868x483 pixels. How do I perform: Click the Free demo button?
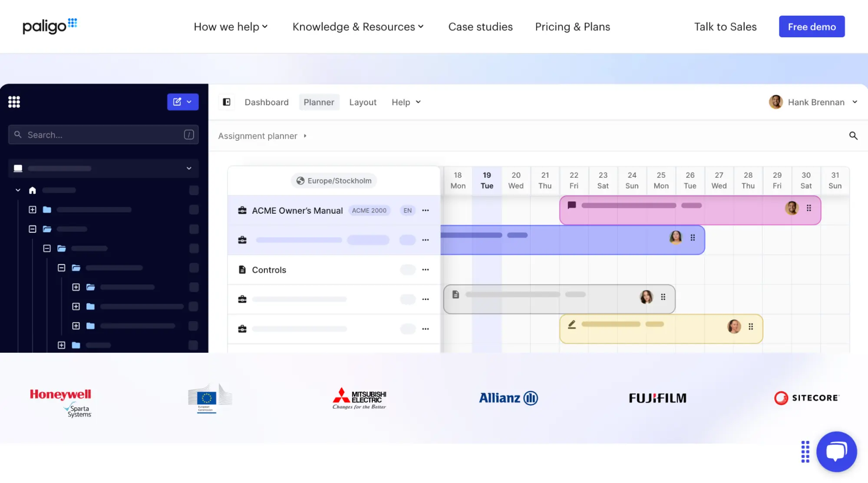[812, 26]
